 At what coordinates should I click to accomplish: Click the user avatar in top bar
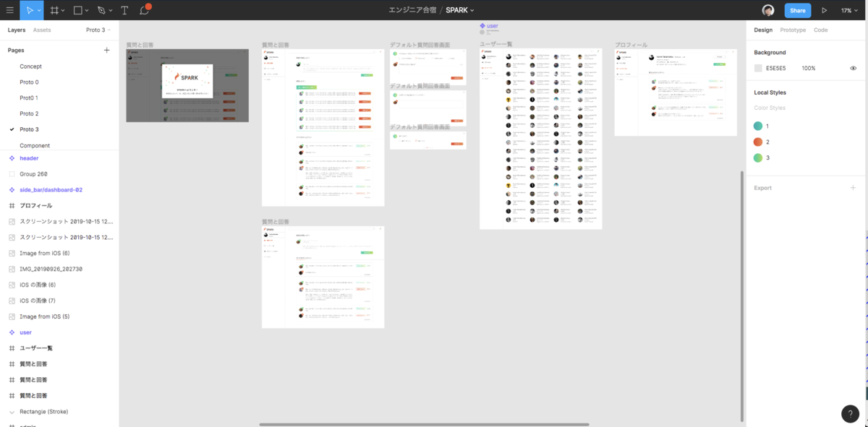point(768,10)
